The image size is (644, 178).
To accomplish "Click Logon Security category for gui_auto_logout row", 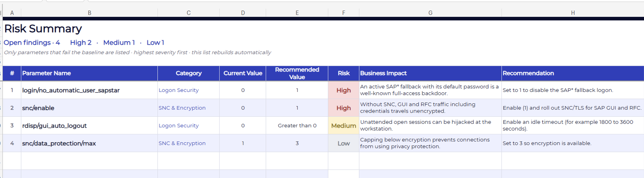I will tap(188, 126).
